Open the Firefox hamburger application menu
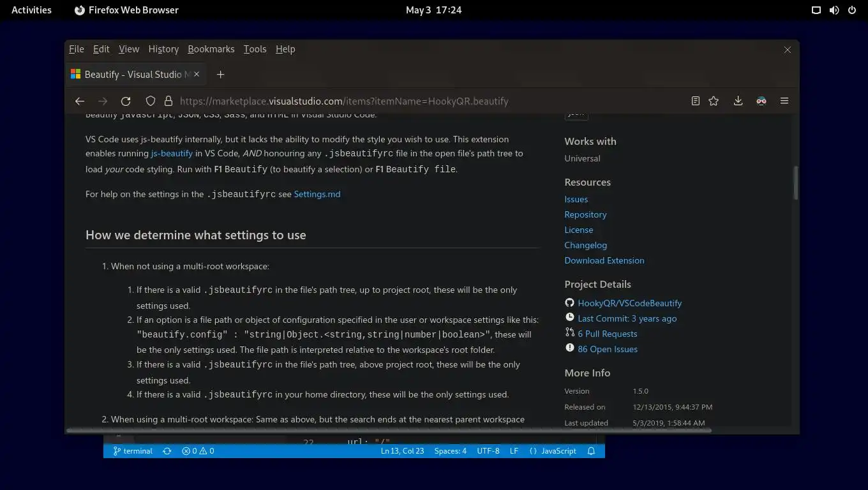868x490 pixels. pos(784,101)
